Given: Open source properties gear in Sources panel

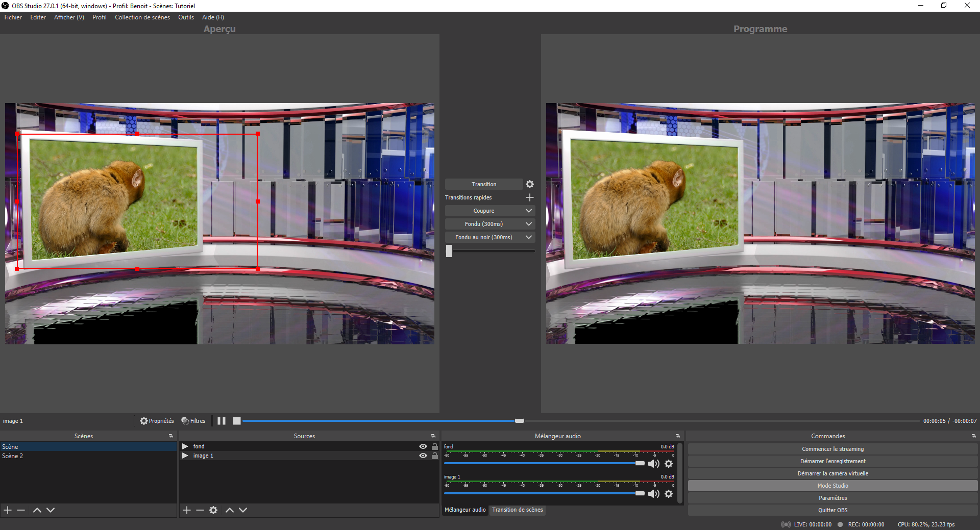Looking at the screenshot, I should pos(213,510).
